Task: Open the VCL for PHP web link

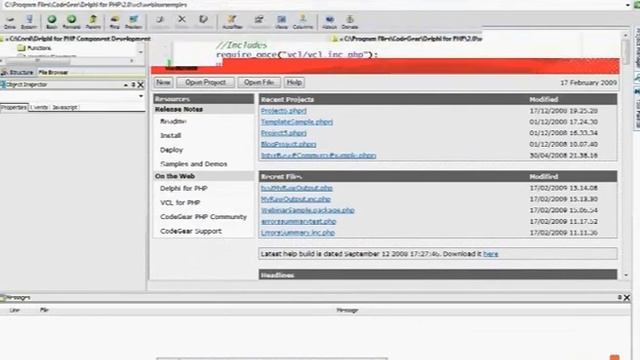Action: pyautogui.click(x=180, y=203)
